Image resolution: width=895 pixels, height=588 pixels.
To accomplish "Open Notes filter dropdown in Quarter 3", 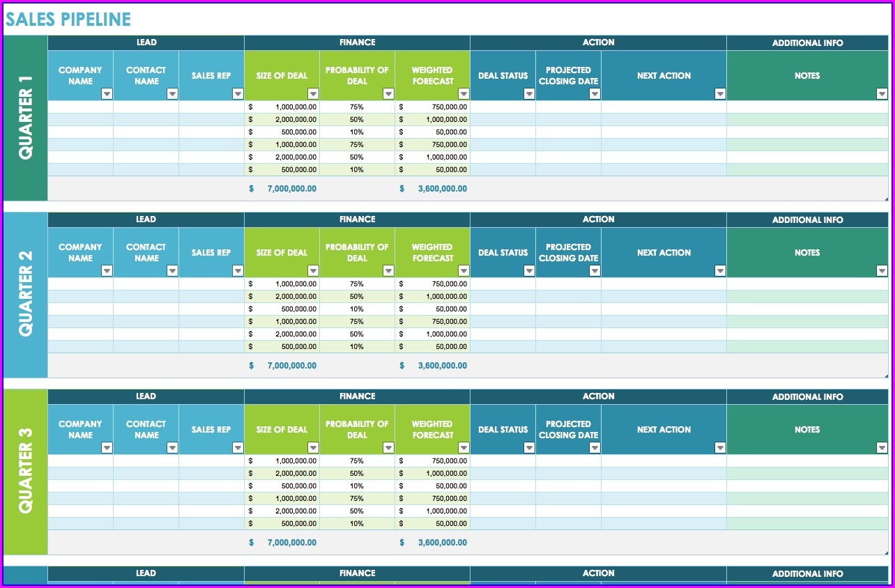I will 882,448.
